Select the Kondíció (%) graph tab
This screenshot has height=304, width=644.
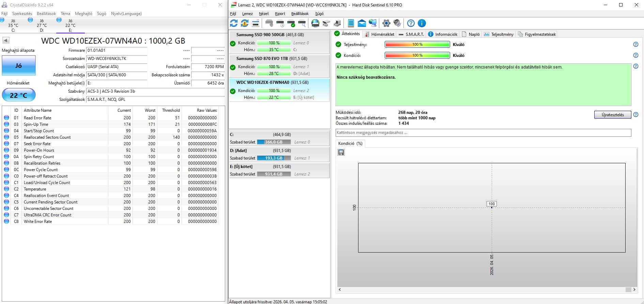point(350,143)
